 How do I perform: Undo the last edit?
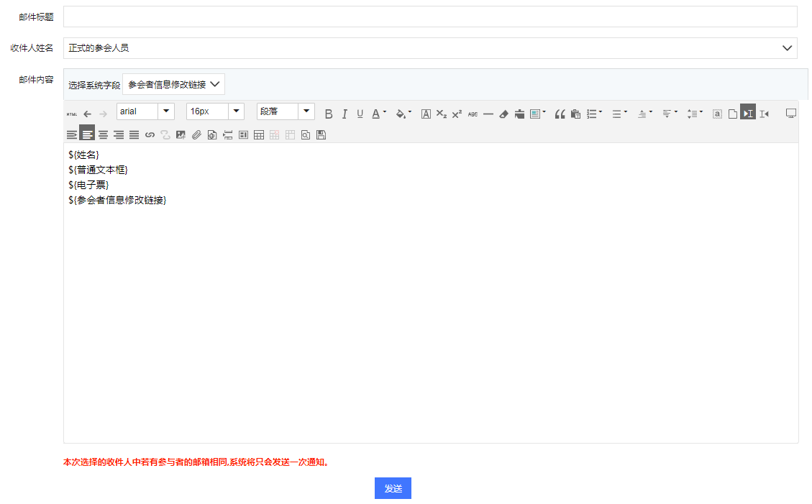click(88, 114)
